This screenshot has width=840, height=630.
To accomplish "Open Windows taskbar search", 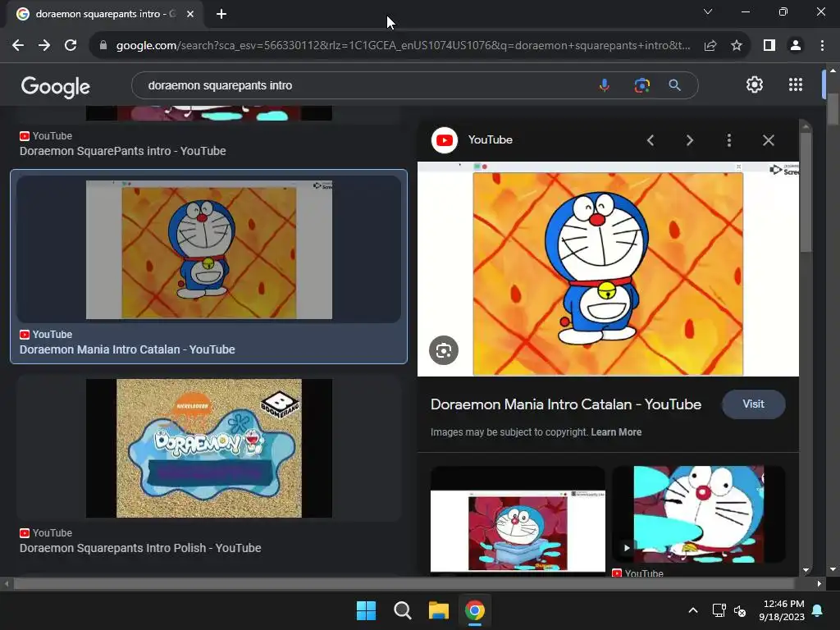I will pos(402,610).
